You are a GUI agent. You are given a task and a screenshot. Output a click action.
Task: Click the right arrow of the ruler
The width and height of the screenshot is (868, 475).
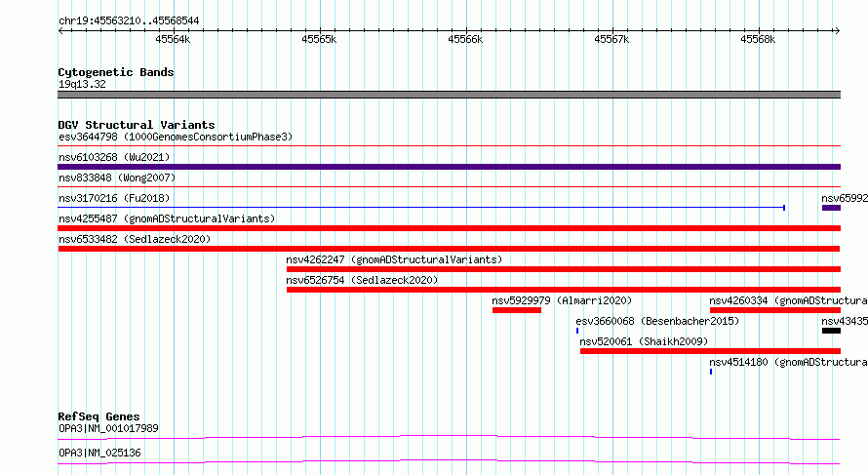837,30
